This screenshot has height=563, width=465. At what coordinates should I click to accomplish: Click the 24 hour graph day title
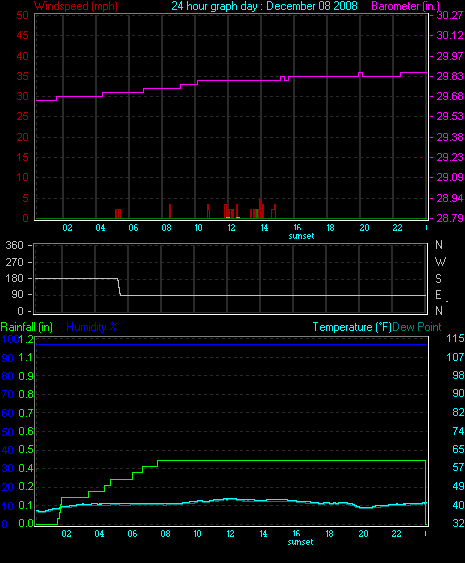point(264,6)
